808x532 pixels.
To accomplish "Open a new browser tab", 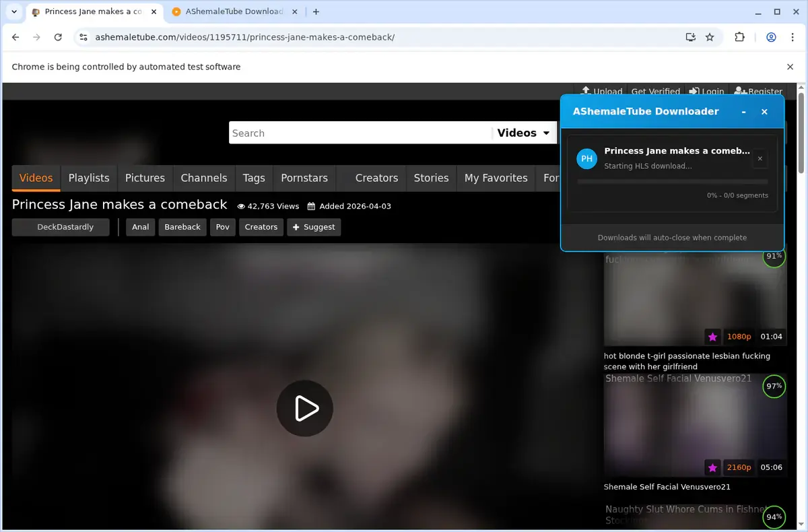I will coord(316,11).
